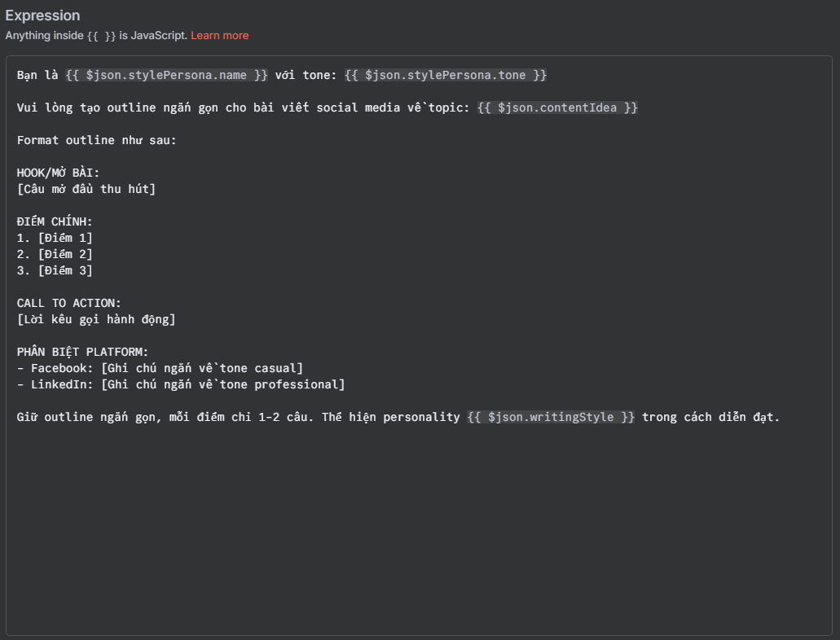Click the [Điểm 3] list line
840x640 pixels.
point(55,270)
